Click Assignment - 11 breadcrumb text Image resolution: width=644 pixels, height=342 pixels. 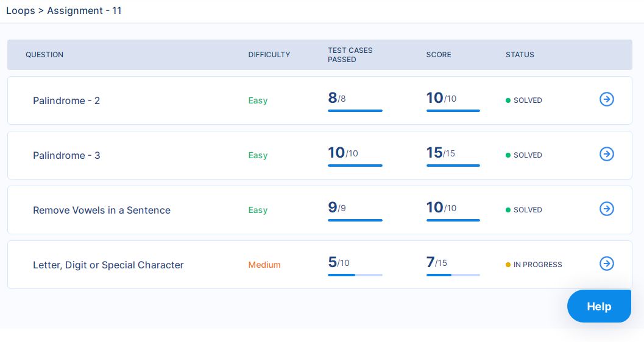click(x=84, y=11)
